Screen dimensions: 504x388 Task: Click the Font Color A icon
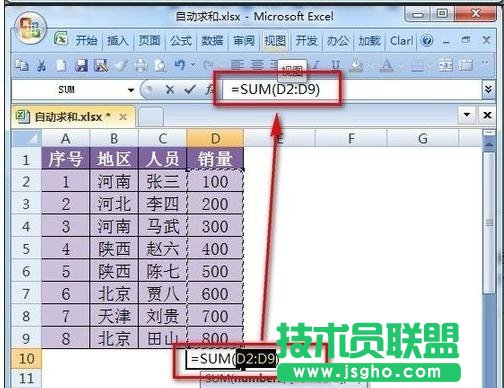tap(387, 65)
